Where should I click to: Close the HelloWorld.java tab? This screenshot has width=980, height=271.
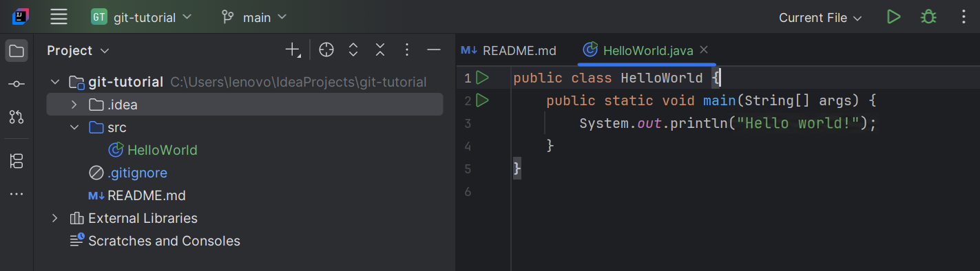[x=704, y=50]
